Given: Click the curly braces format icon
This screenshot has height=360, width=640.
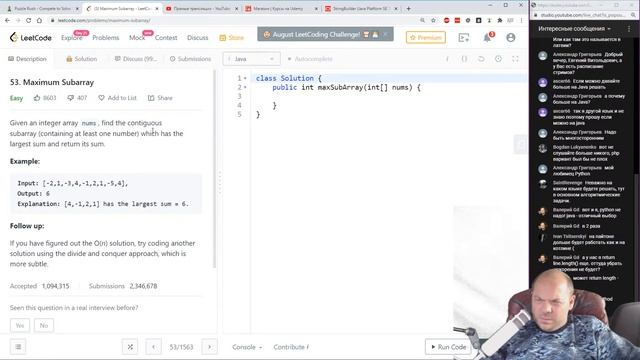Looking at the screenshot, I should 464,59.
